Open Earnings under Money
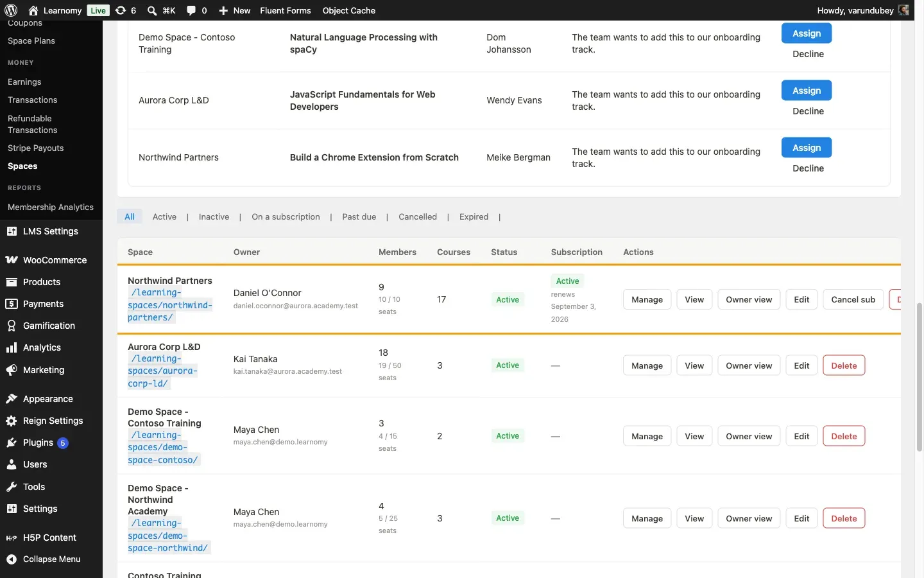924x578 pixels. pos(24,82)
